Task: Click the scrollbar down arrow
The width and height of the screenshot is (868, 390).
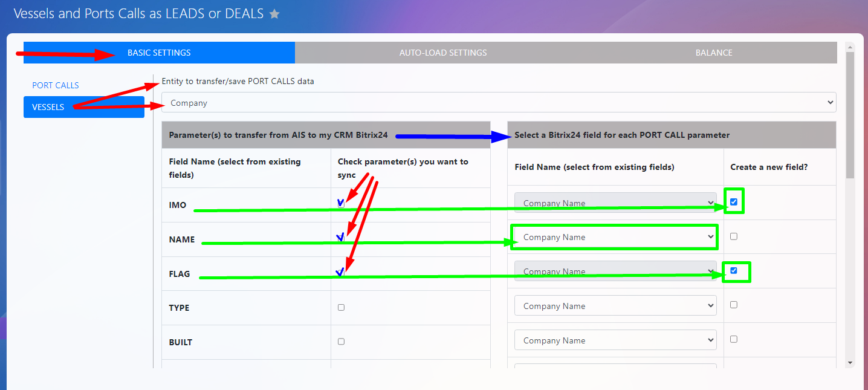Action: click(850, 362)
